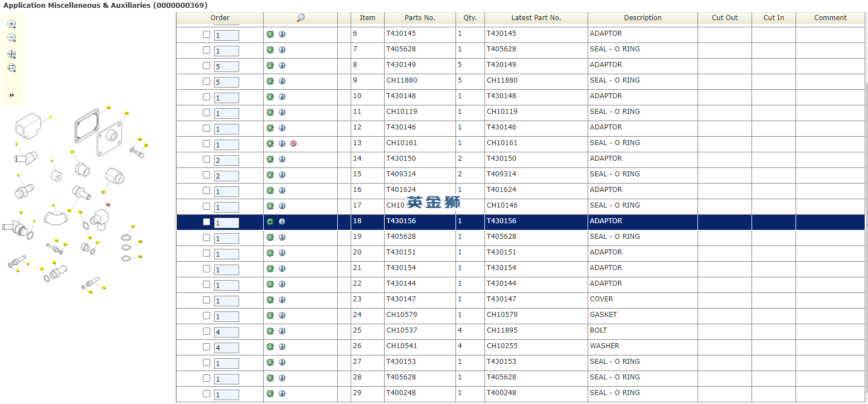Click item number 19 cell
868x404 pixels.
[367, 237]
